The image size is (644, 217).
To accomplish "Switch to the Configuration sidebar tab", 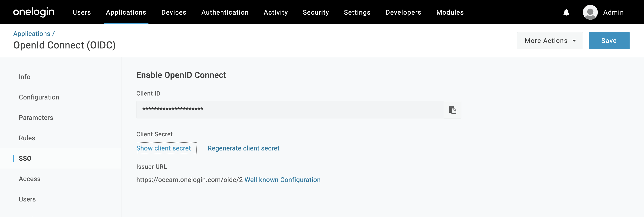I will 39,97.
